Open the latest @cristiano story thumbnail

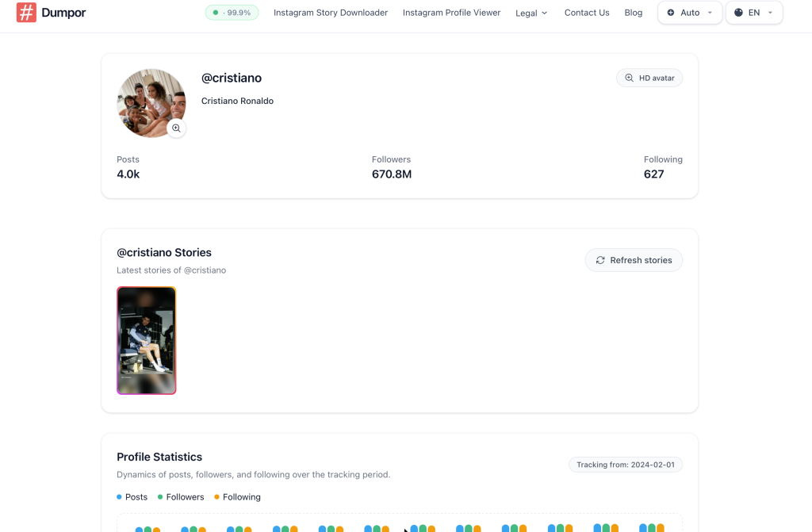tap(147, 340)
